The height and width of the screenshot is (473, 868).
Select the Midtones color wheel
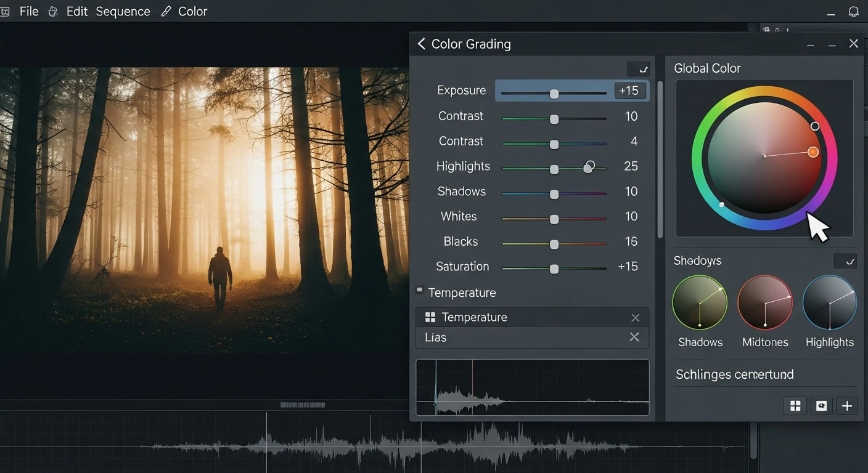tap(764, 302)
